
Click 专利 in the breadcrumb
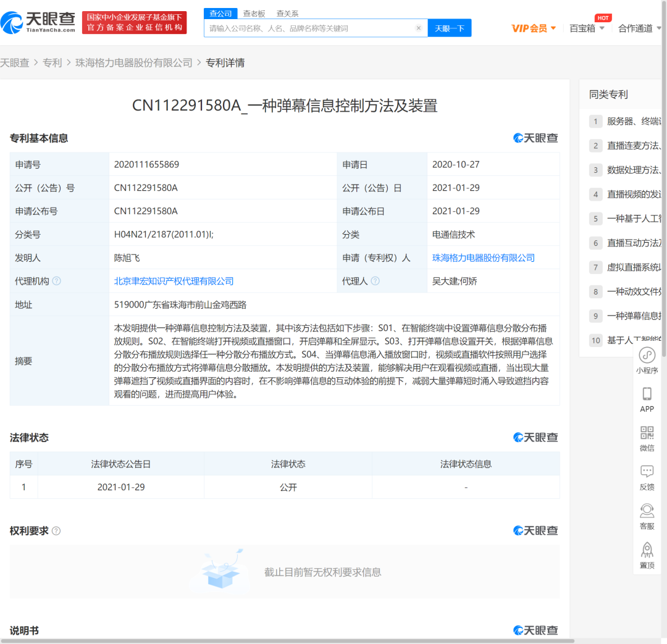click(52, 63)
